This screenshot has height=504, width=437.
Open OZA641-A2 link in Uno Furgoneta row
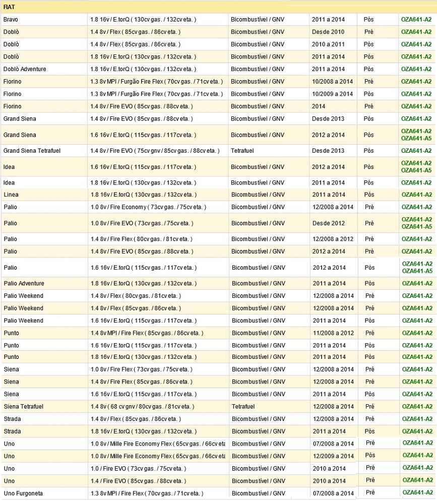(418, 493)
